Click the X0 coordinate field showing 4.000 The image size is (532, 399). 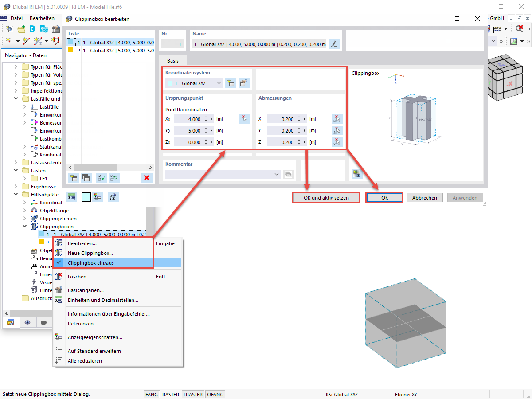pyautogui.click(x=188, y=119)
